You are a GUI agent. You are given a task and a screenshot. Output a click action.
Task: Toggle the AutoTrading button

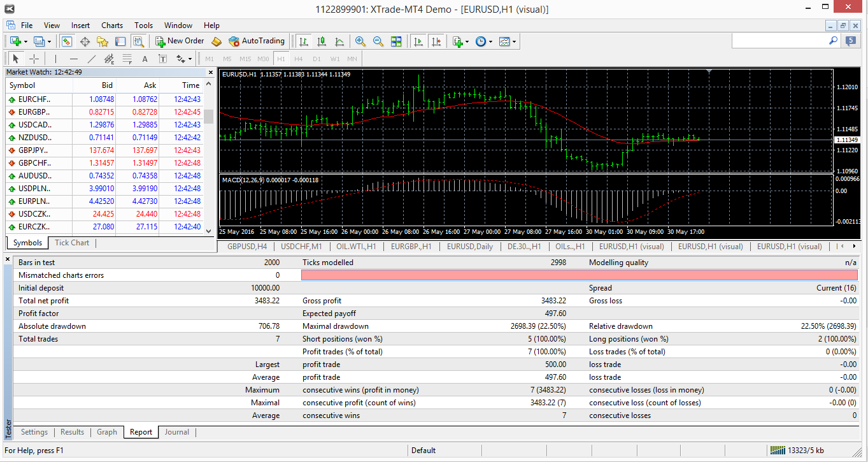257,41
